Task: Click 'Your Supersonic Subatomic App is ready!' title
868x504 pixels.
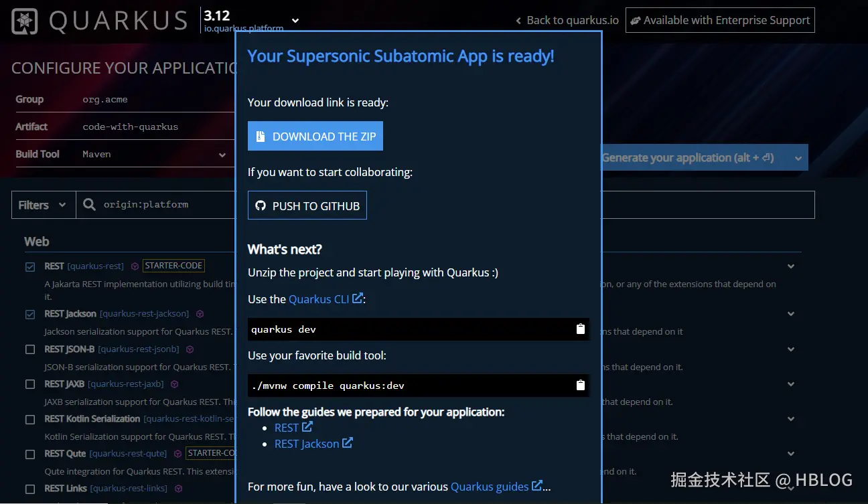Action: pos(401,56)
